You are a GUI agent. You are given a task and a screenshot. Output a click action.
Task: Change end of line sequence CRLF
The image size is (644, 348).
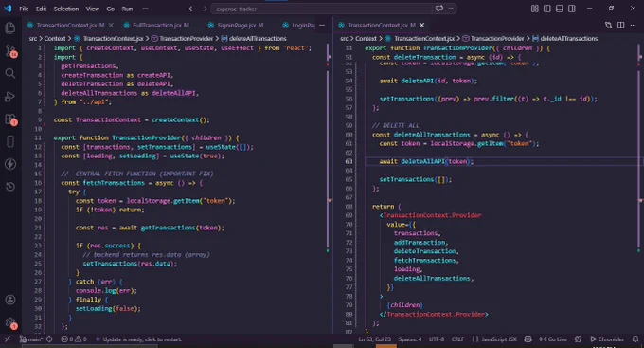(457, 339)
